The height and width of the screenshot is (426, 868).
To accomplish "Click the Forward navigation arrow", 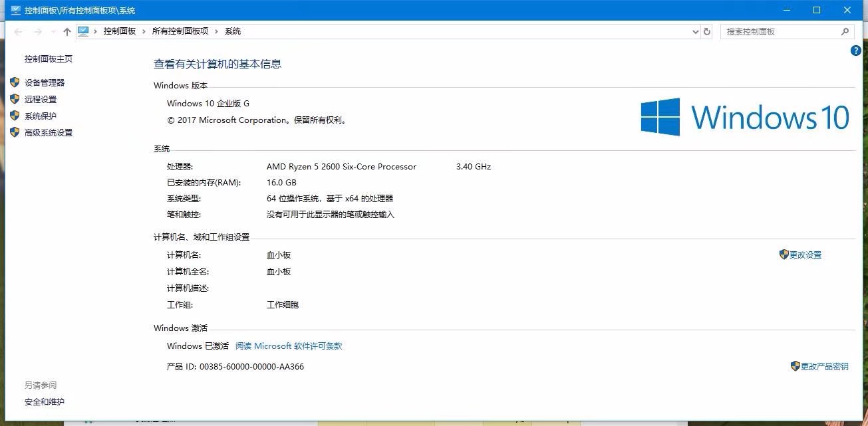I will pyautogui.click(x=38, y=31).
